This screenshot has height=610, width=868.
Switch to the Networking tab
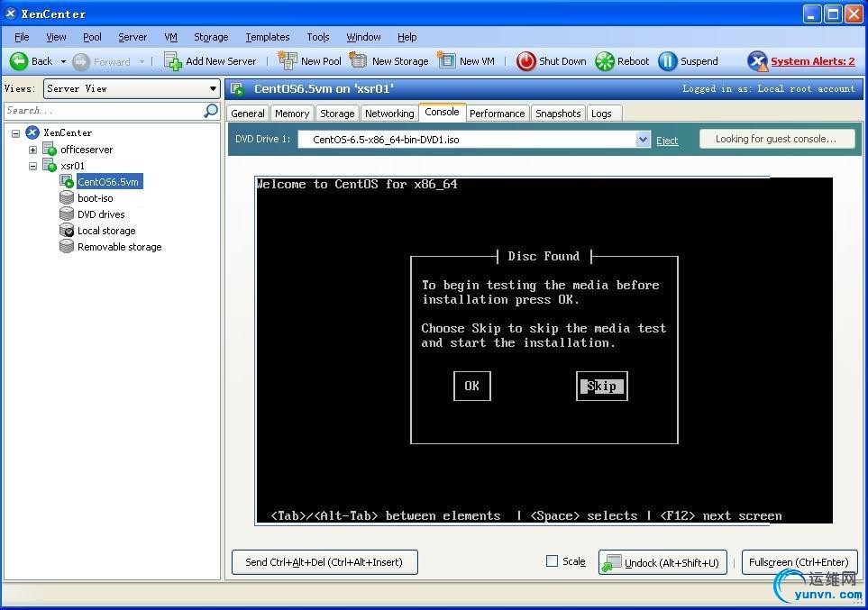click(x=389, y=114)
